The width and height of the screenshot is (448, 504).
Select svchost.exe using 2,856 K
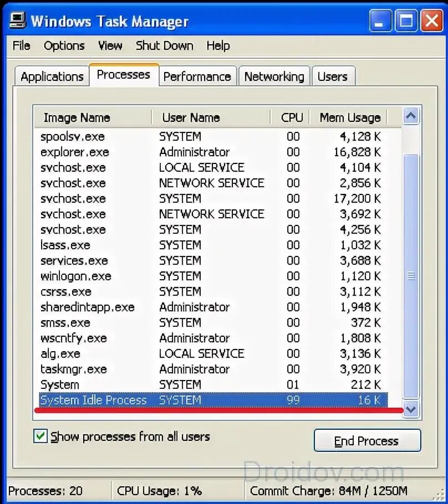(x=211, y=183)
